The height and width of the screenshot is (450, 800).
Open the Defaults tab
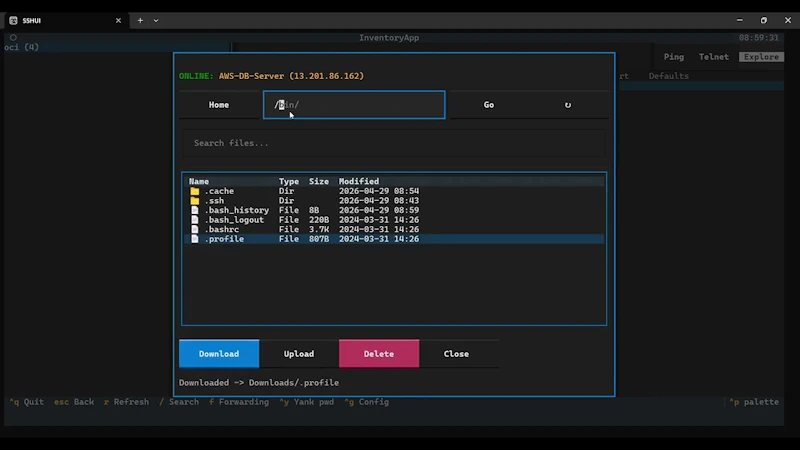pyautogui.click(x=668, y=76)
